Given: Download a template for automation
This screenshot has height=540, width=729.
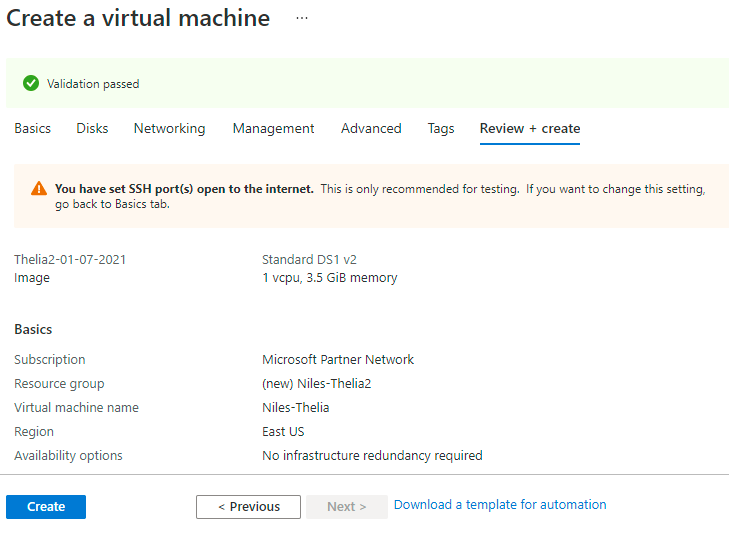Looking at the screenshot, I should (x=500, y=505).
